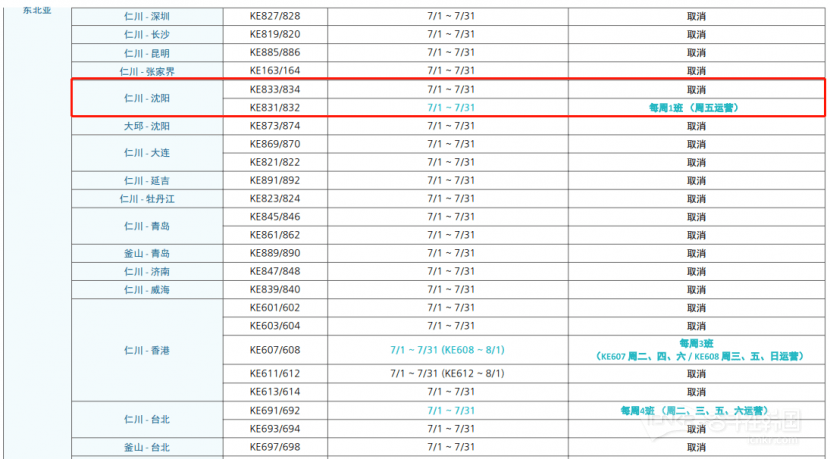The image size is (830, 459).
Task: Click the 仁川 - 沈阳 route cell
Action: 146,98
